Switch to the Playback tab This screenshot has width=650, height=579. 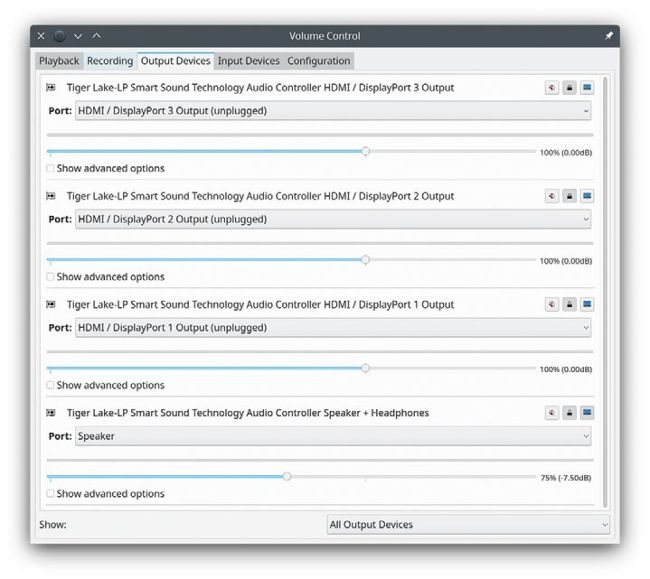coord(59,61)
